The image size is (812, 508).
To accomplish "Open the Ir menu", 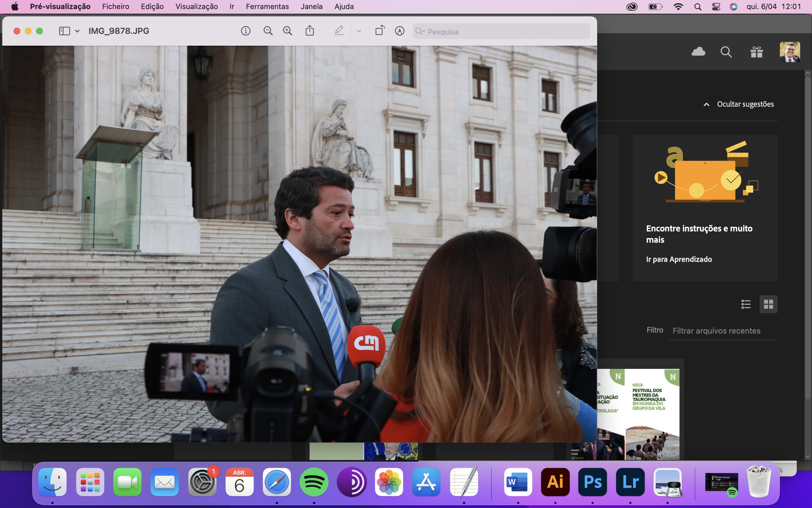I will coord(232,6).
